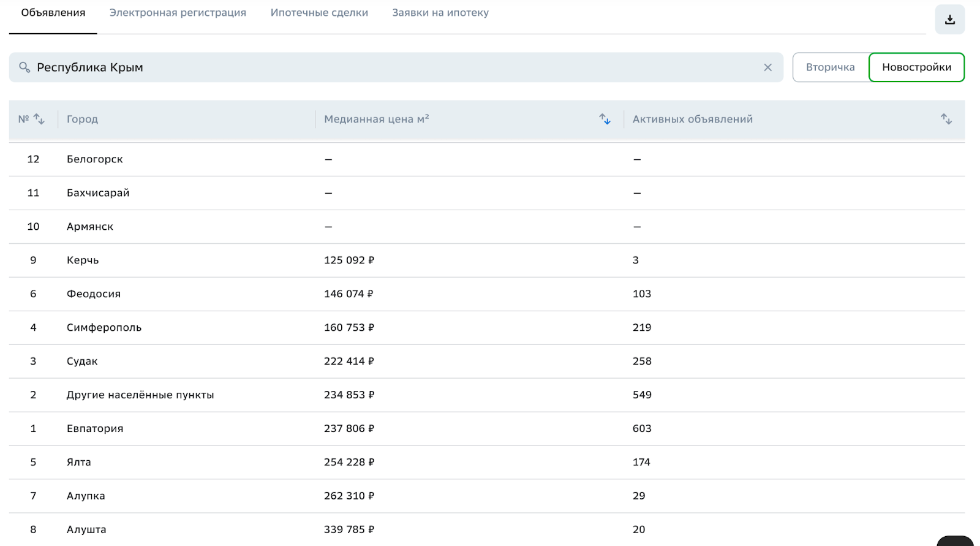Select the Бахчисарай city name

pyautogui.click(x=98, y=193)
